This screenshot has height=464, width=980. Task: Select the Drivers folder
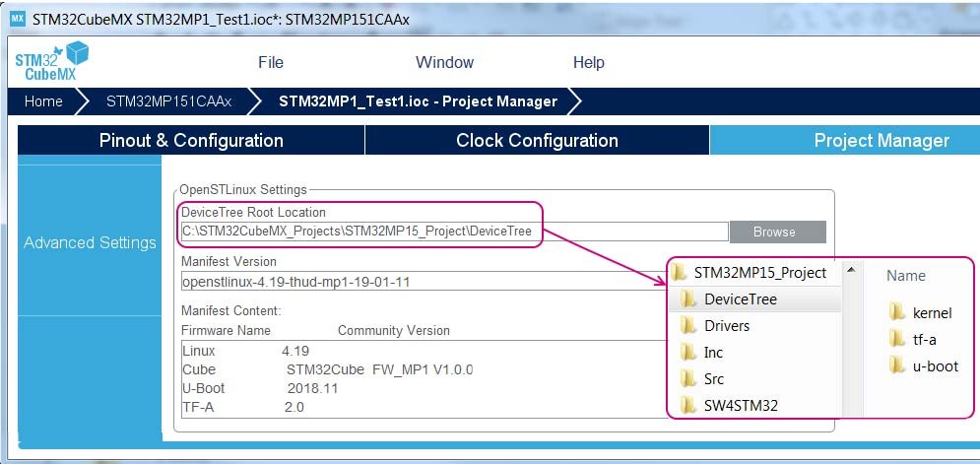[726, 326]
